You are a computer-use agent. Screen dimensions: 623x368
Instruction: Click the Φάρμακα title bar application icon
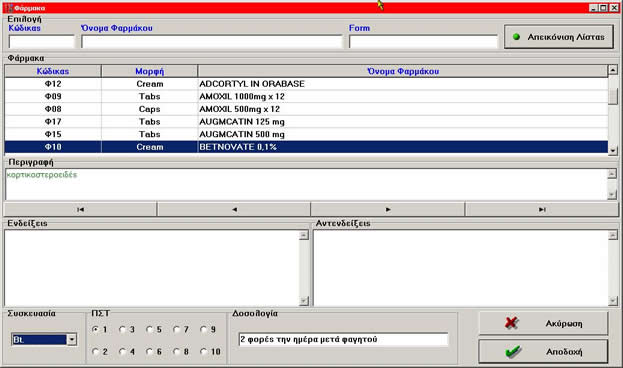click(8, 8)
